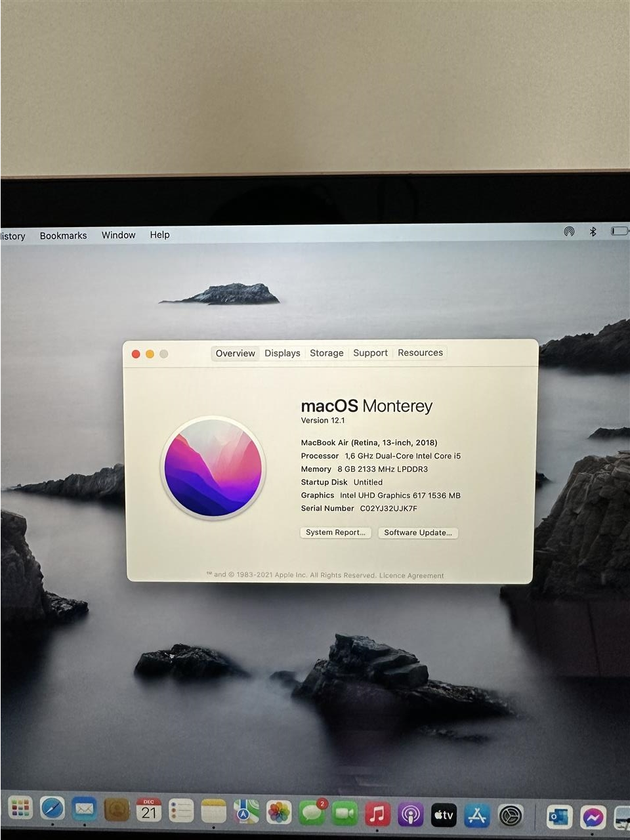Open Launchpad from the Dock

point(20,808)
